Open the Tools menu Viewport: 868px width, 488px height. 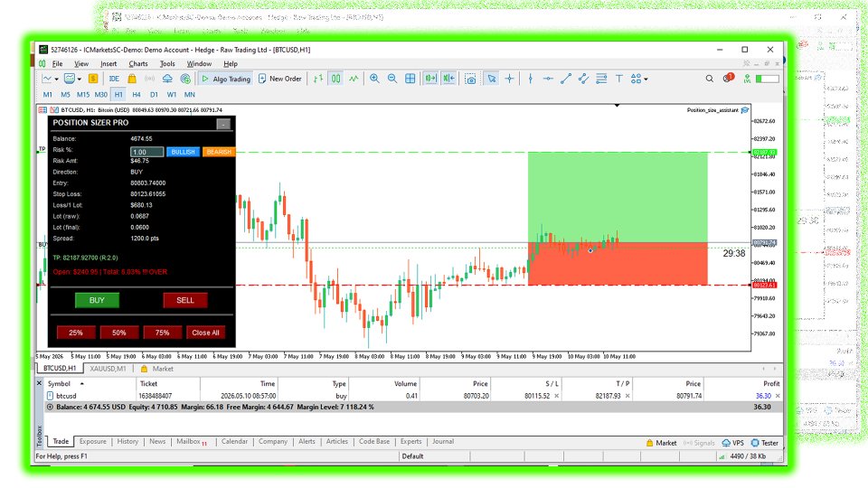click(x=167, y=63)
